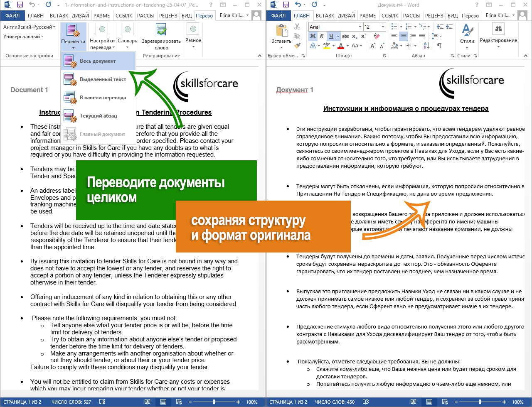Viewport: 532px width, 407px height.
Task: Click word count 'ЧИСЛО СЛОВ: 527' in left status bar
Action: click(x=71, y=402)
